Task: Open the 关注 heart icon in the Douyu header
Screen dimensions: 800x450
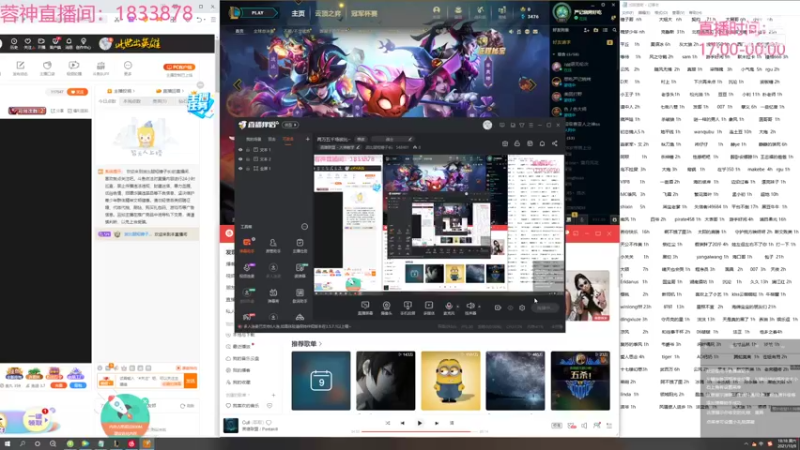Action: 28,43
